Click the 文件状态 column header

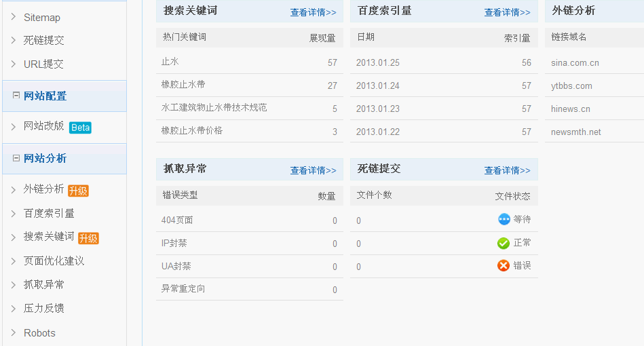512,196
